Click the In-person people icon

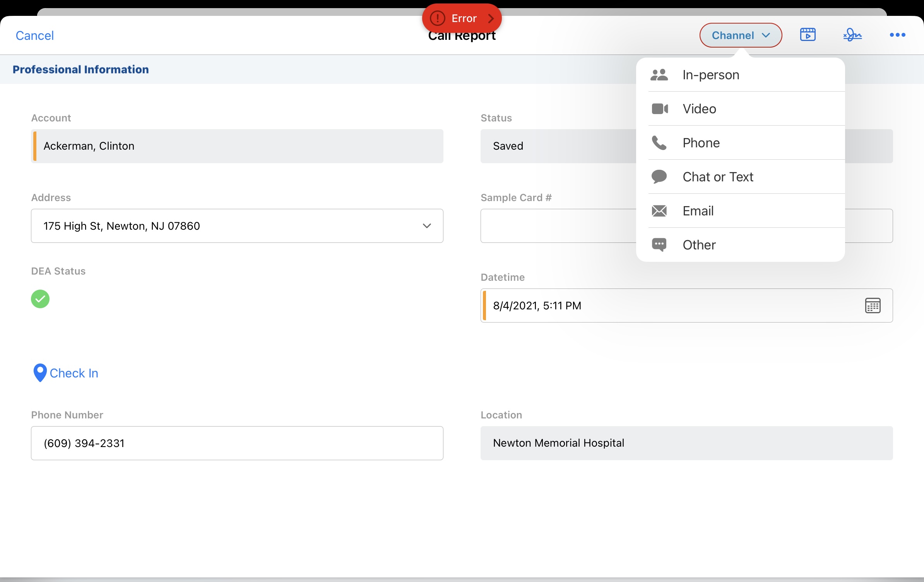coord(659,75)
